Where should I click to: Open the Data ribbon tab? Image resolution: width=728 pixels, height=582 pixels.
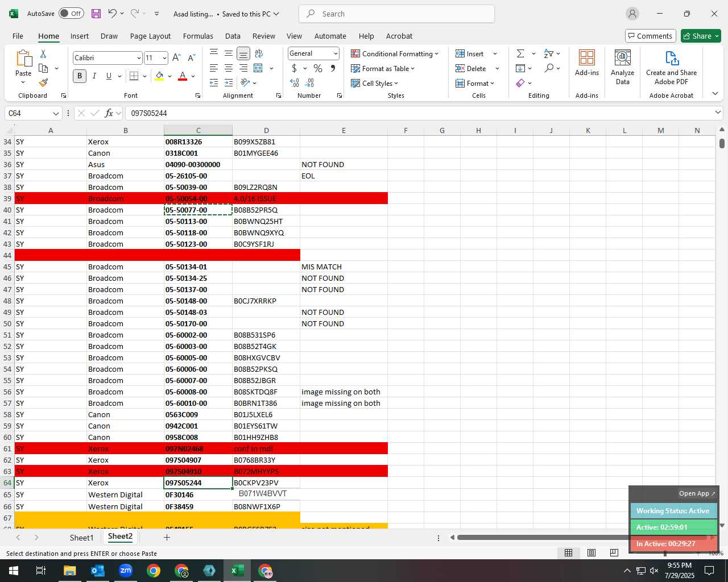pyautogui.click(x=233, y=36)
